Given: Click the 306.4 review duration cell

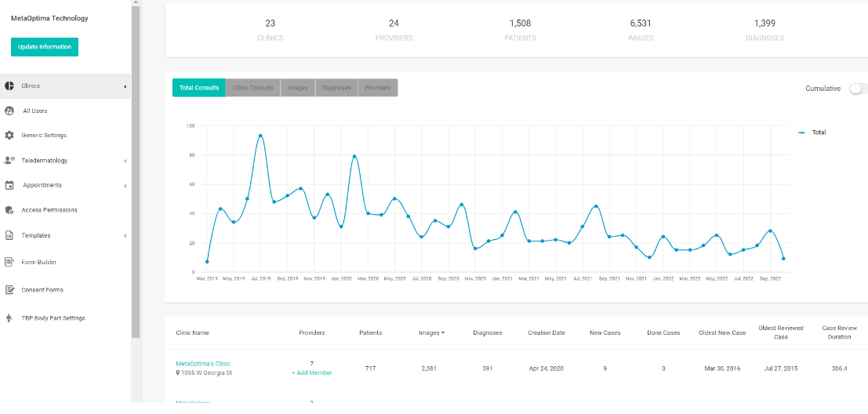Looking at the screenshot, I should [x=840, y=368].
